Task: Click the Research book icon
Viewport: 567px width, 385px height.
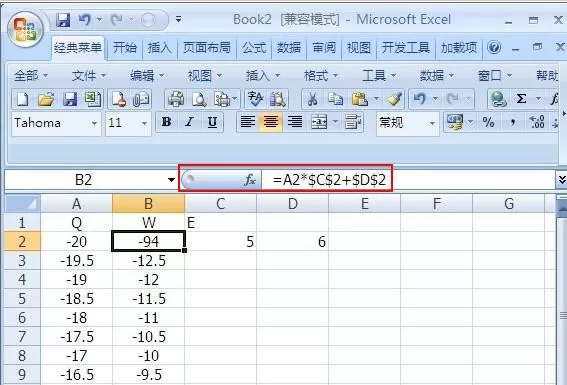Action: pos(278,99)
